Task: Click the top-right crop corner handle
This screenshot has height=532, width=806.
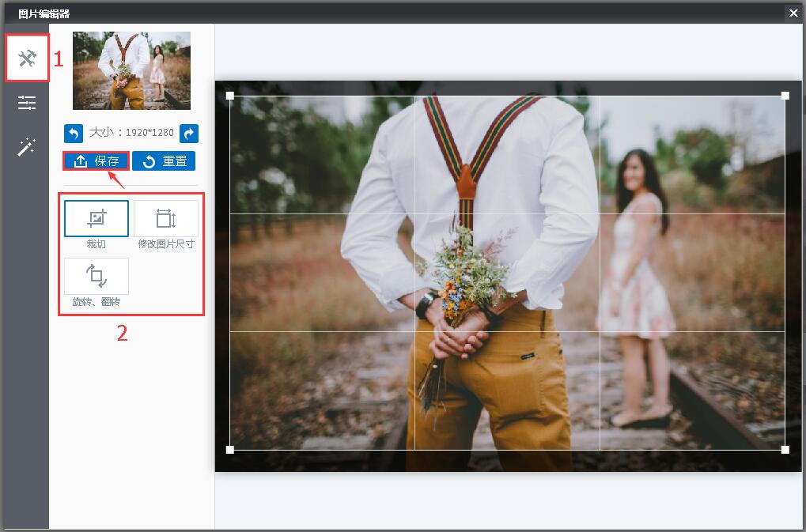Action: 785,96
